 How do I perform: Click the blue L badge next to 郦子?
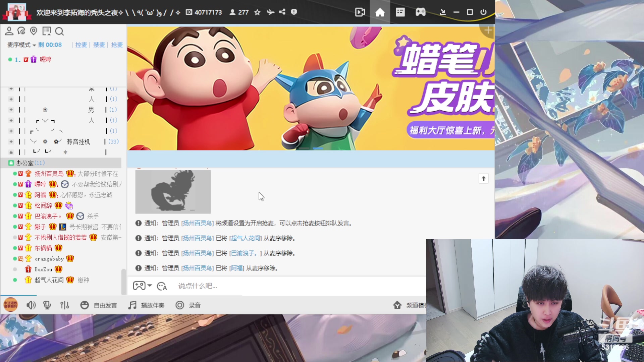62,227
